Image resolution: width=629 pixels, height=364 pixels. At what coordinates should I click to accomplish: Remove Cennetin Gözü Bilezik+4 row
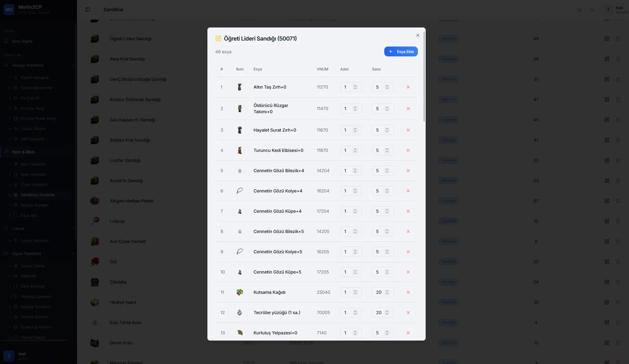point(408,171)
